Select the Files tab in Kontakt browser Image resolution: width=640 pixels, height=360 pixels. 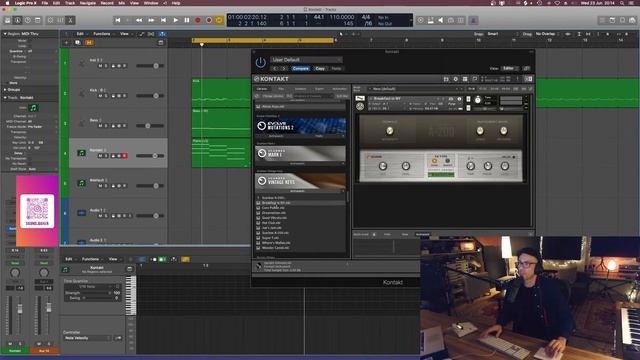281,89
